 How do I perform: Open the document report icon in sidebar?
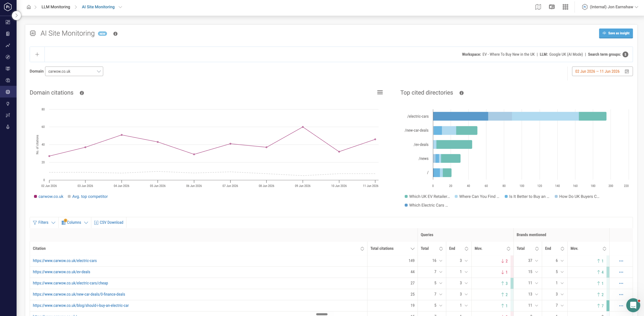[x=8, y=34]
